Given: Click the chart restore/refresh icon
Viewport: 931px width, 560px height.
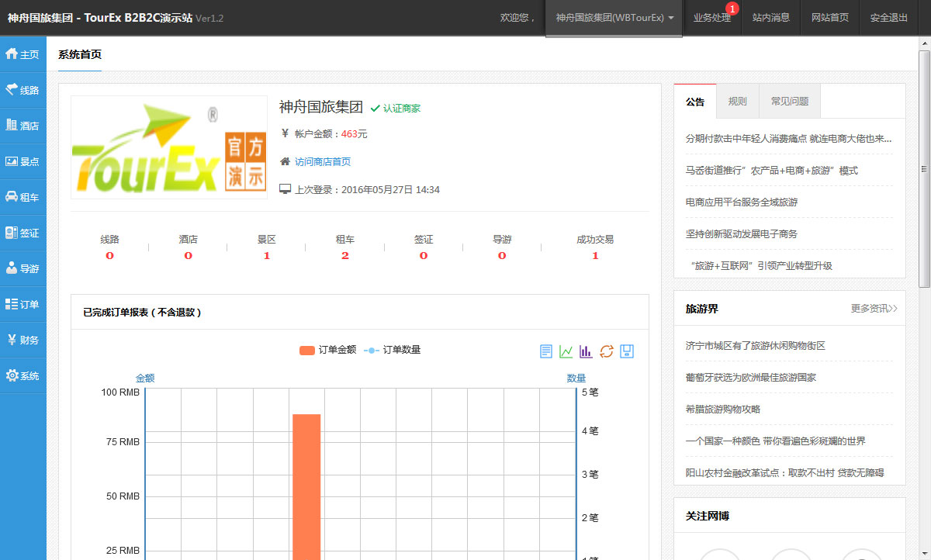Looking at the screenshot, I should point(607,351).
